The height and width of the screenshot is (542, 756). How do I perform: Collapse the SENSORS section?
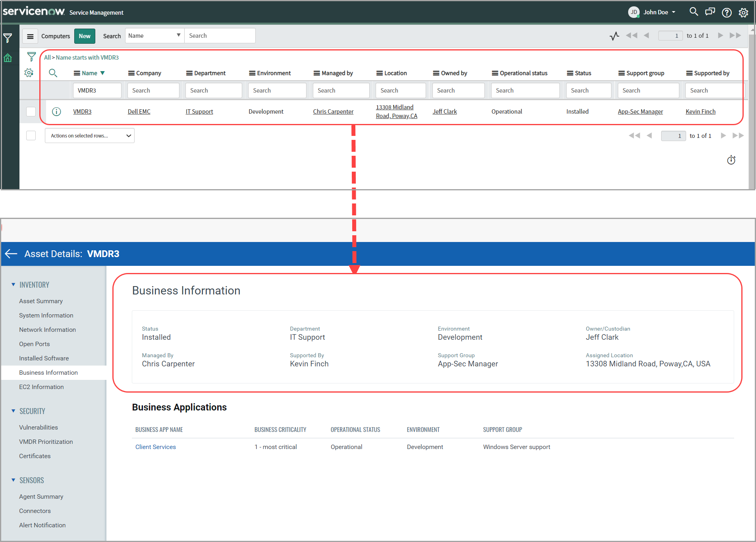[13, 480]
